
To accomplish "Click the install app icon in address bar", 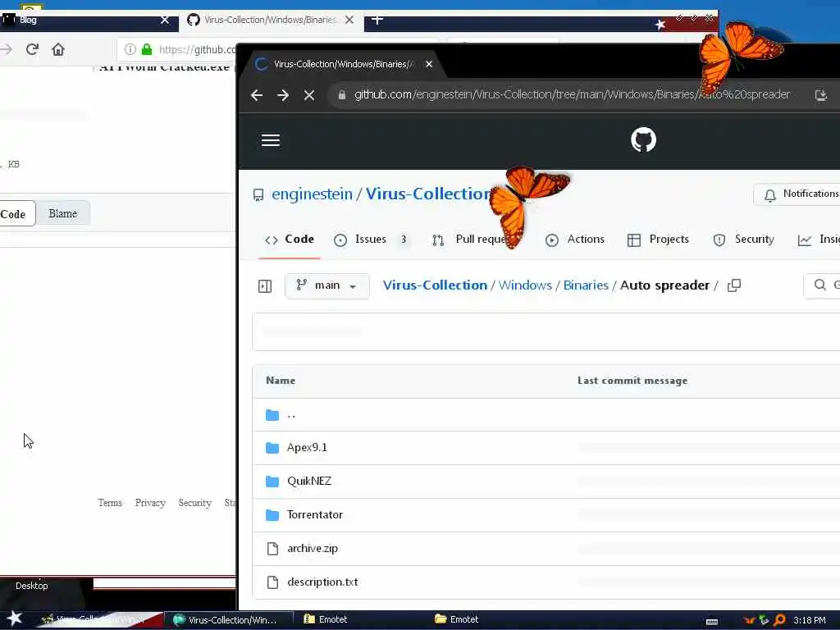I will 820,95.
